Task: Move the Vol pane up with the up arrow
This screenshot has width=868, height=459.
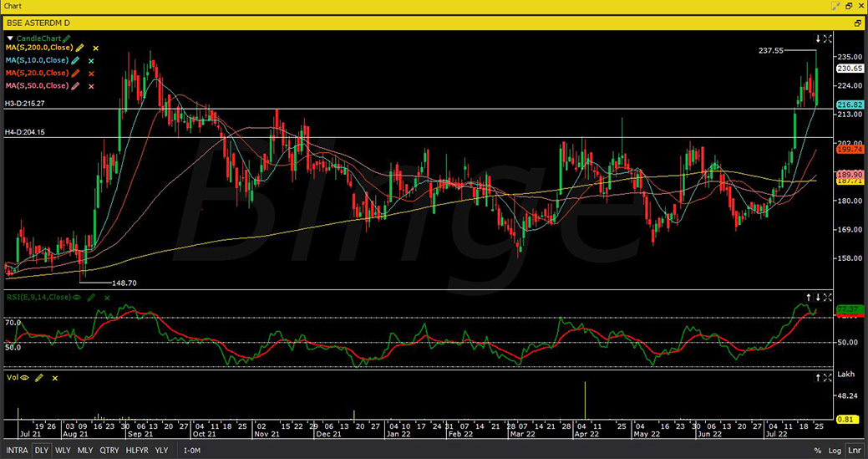Action: tap(818, 378)
